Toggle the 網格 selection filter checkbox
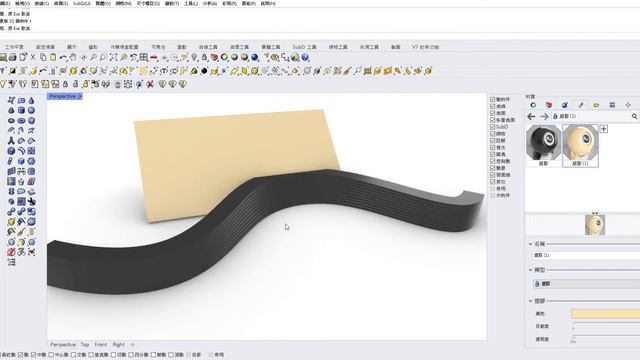Screen dimensions: 640x360 pyautogui.click(x=493, y=133)
